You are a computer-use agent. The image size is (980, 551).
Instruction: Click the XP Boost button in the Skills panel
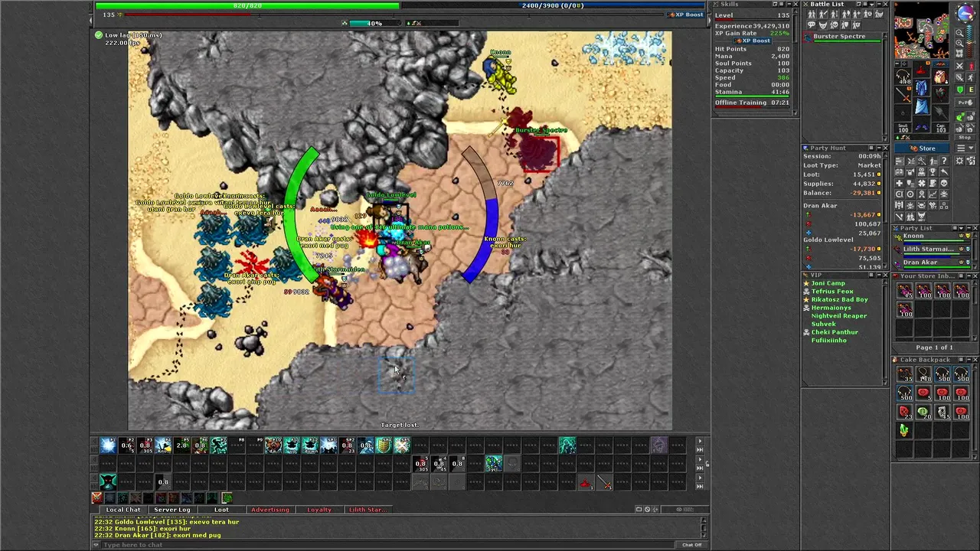pyautogui.click(x=755, y=41)
